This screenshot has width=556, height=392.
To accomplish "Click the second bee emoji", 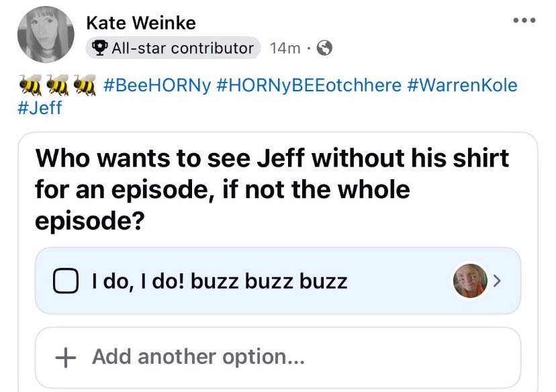I will 58,85.
